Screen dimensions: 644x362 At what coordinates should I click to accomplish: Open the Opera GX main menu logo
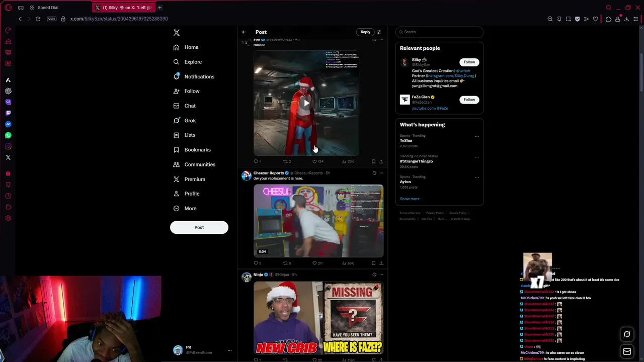pyautogui.click(x=8, y=8)
